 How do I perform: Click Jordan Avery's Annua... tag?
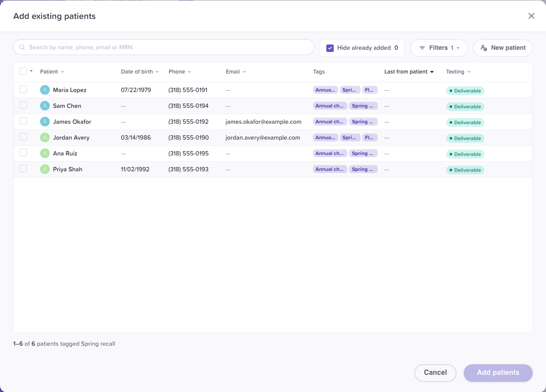pyautogui.click(x=325, y=137)
